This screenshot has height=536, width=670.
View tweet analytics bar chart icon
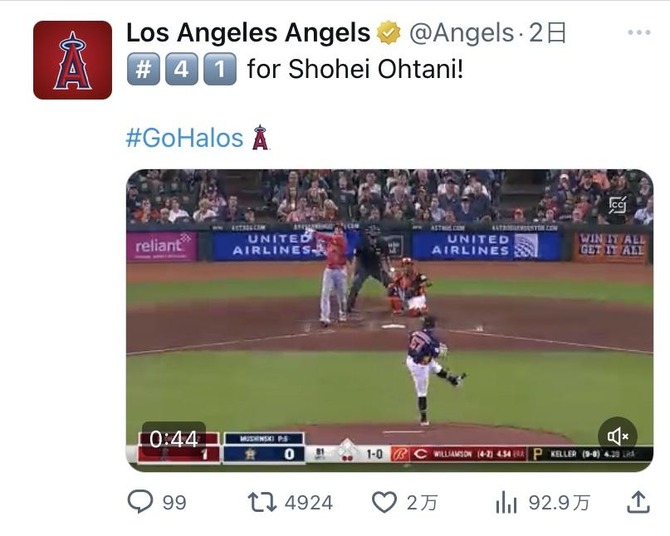507,502
